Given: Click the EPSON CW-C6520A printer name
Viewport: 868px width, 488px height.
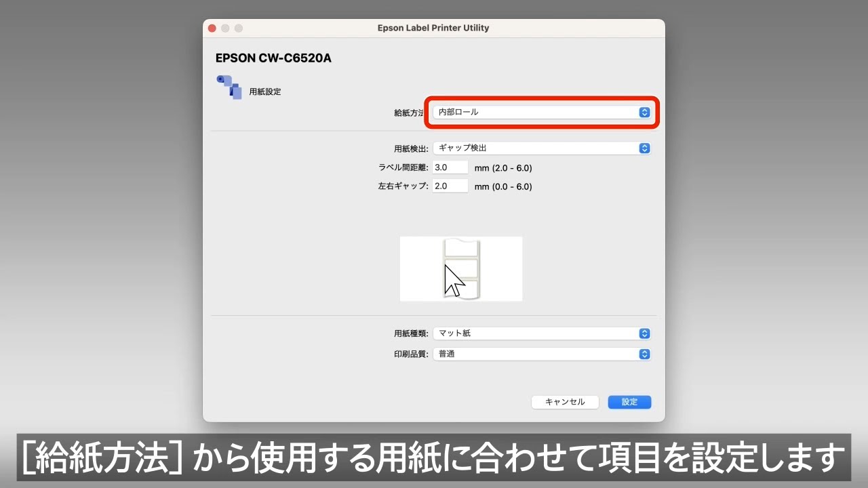Looking at the screenshot, I should coord(273,58).
